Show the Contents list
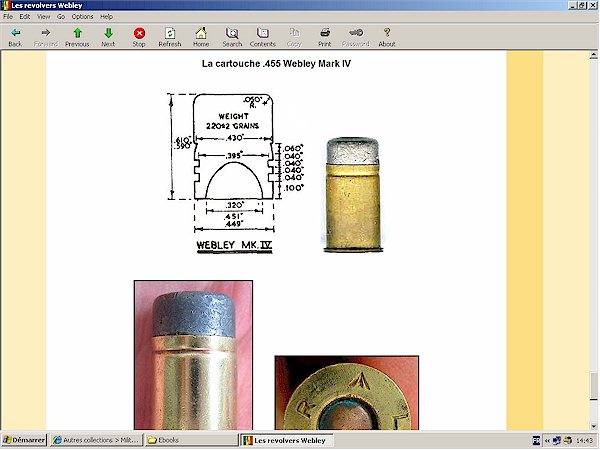 (262, 37)
